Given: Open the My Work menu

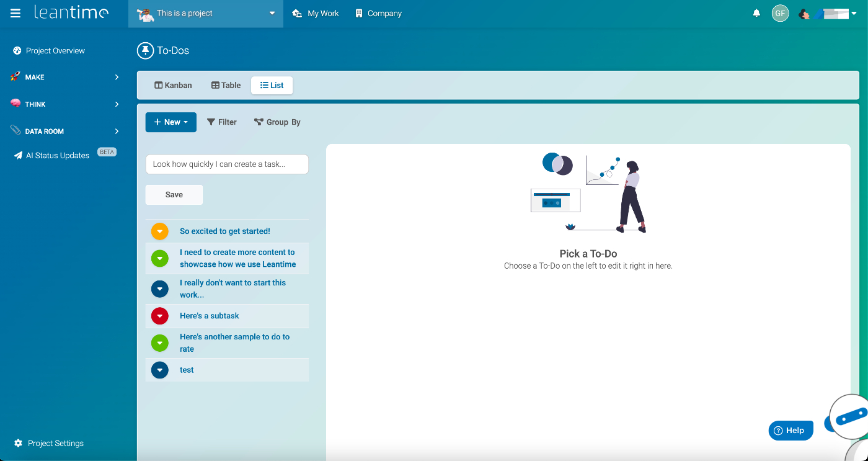Looking at the screenshot, I should [x=316, y=13].
